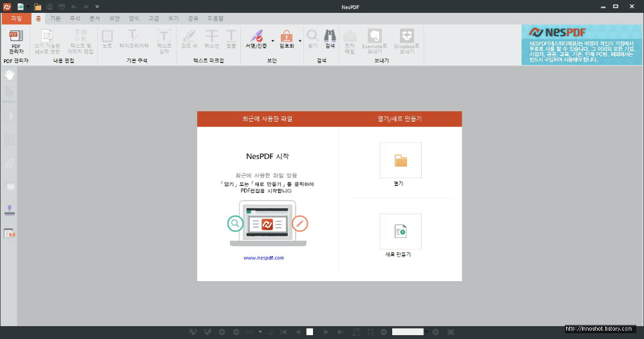Click open folder icon in title bar
Image resolution: width=644 pixels, height=339 pixels.
pos(37,6)
